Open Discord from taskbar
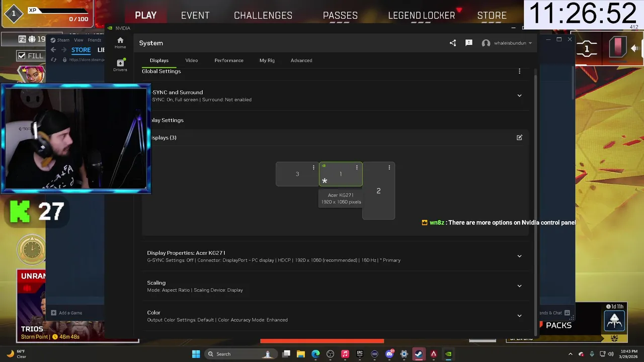 point(389,354)
